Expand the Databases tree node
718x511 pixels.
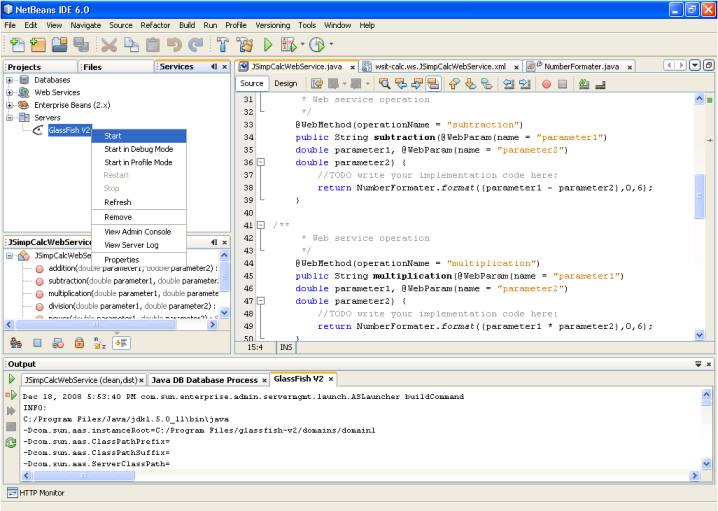[10, 80]
